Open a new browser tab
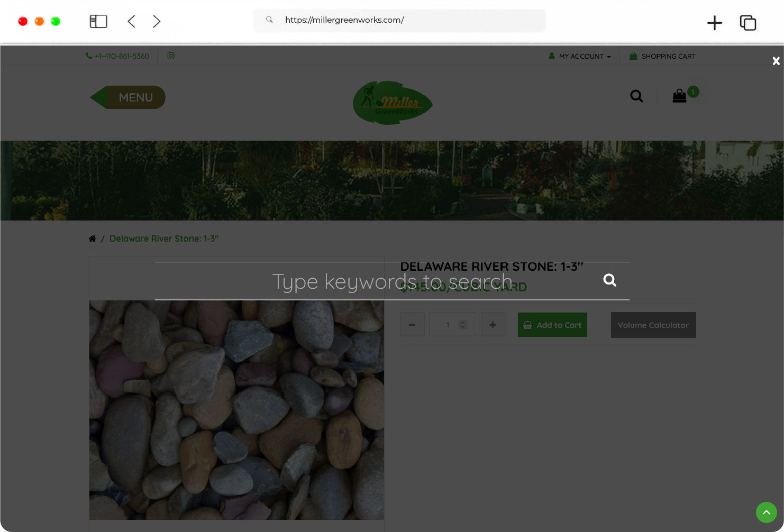Screen dimensions: 784x532 [x=714, y=23]
